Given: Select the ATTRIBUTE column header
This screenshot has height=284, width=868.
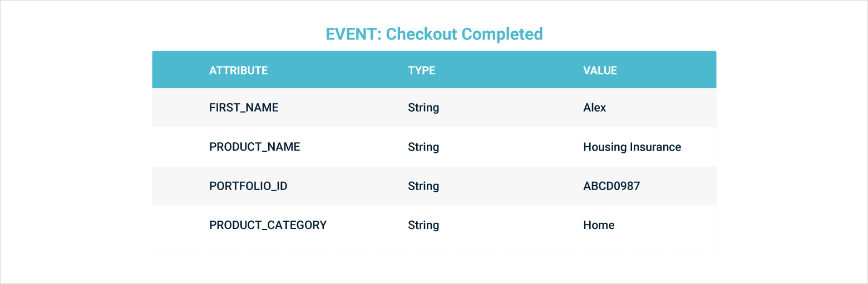Looking at the screenshot, I should pos(238,71).
